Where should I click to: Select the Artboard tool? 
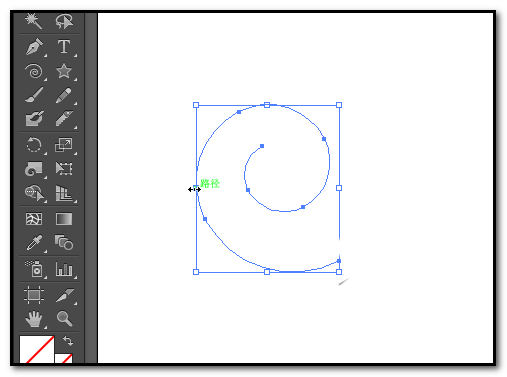pyautogui.click(x=34, y=295)
